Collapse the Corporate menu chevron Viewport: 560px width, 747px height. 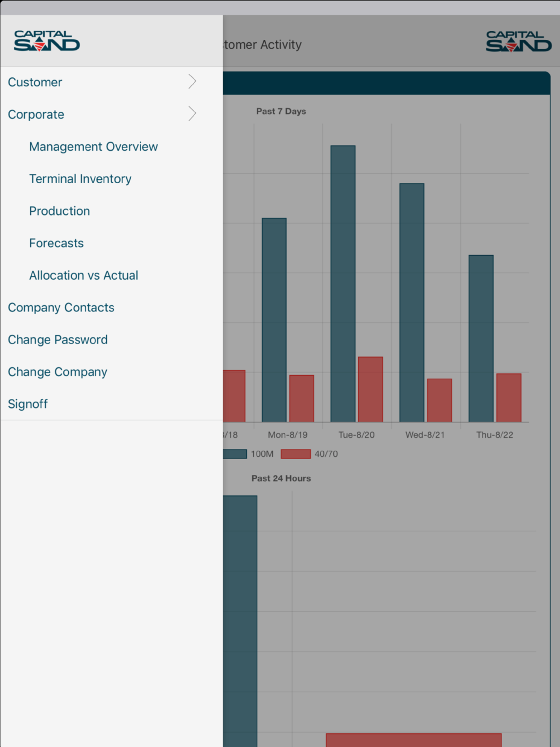coord(192,113)
